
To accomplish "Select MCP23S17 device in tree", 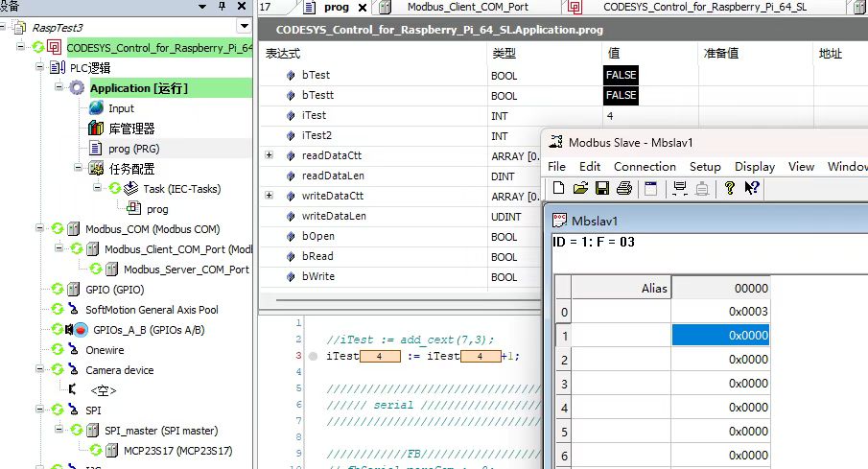I will [x=177, y=451].
